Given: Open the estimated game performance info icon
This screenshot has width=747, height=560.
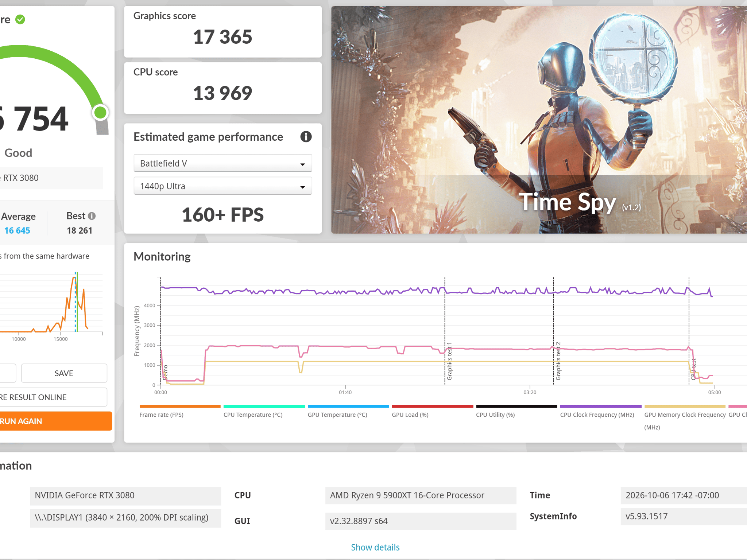Looking at the screenshot, I should [306, 137].
